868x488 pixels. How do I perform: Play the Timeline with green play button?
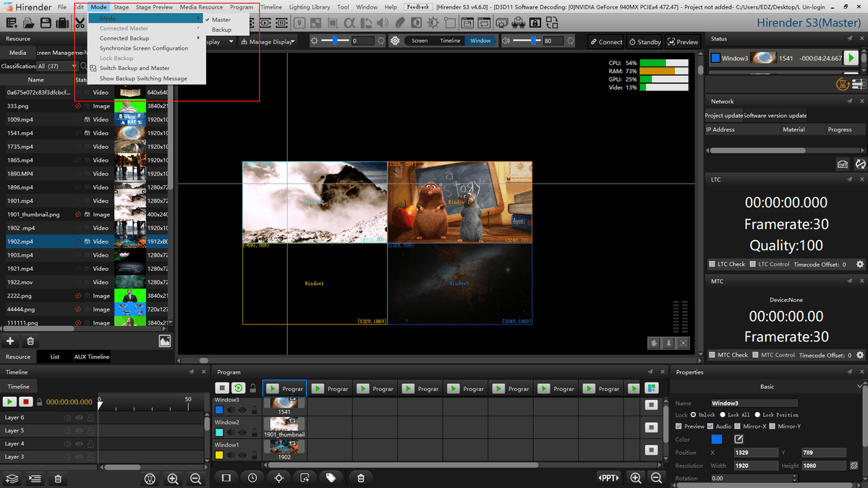coord(10,401)
